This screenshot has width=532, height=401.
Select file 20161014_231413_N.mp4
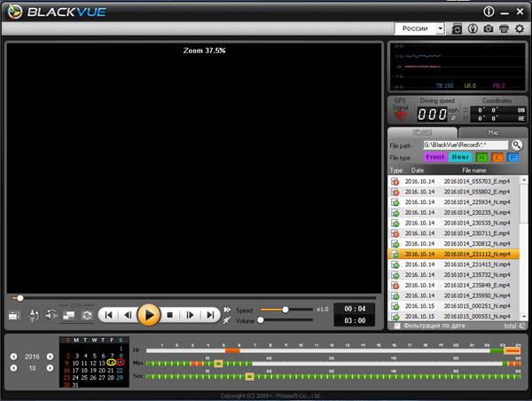coord(454,264)
